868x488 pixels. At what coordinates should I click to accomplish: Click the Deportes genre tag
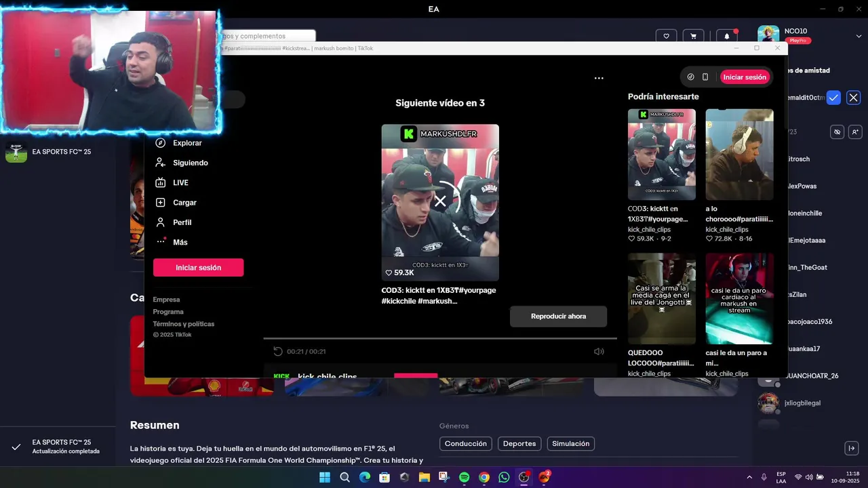point(519,444)
